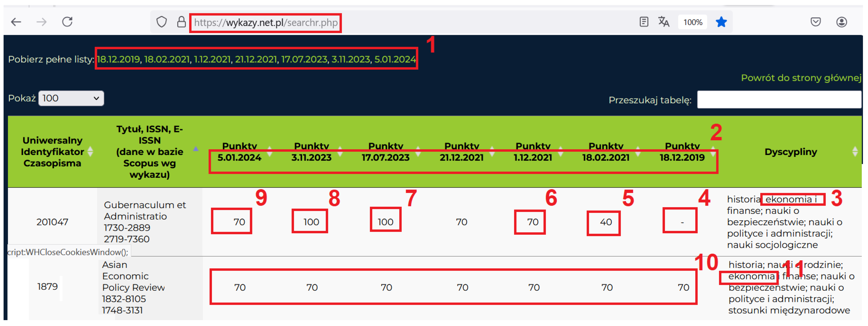The height and width of the screenshot is (326, 868).
Task: Sort by Dyscypliny column arrows
Action: pos(855,152)
